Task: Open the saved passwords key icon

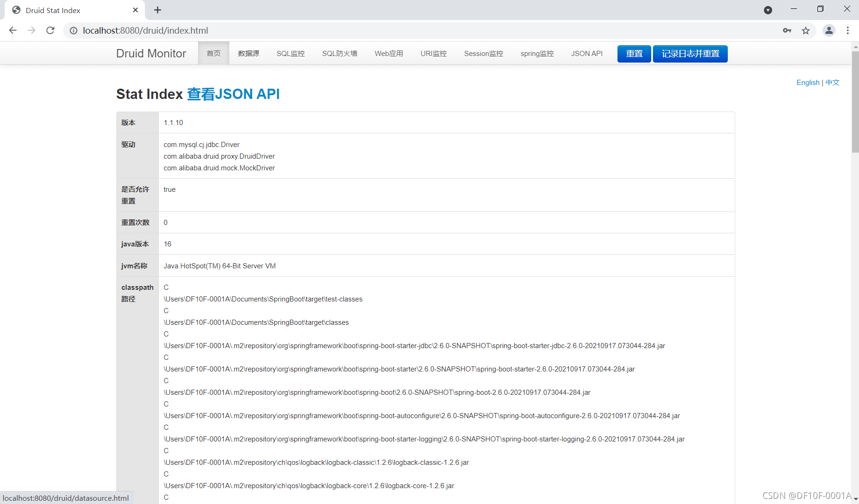Action: pos(787,30)
